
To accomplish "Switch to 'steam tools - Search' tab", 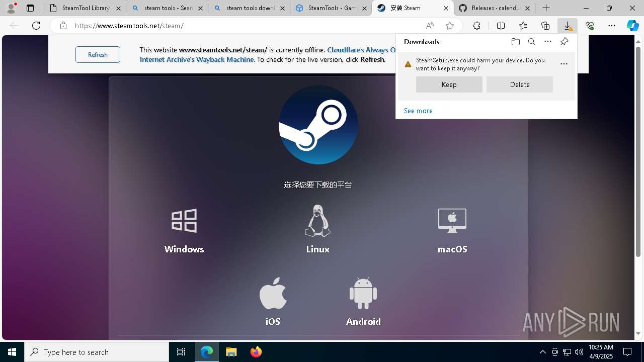I will (167, 8).
